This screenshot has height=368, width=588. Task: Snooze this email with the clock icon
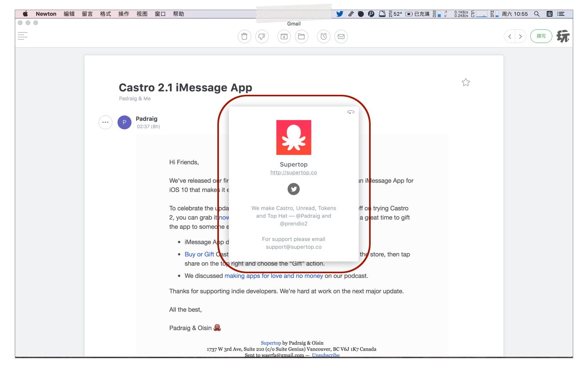pos(324,37)
